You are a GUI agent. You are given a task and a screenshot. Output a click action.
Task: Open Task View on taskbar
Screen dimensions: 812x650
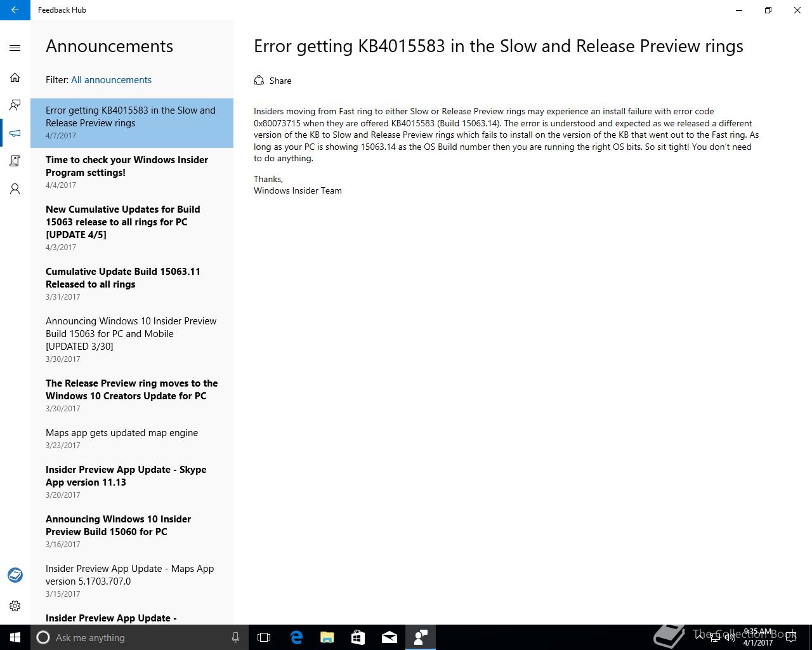(x=264, y=637)
